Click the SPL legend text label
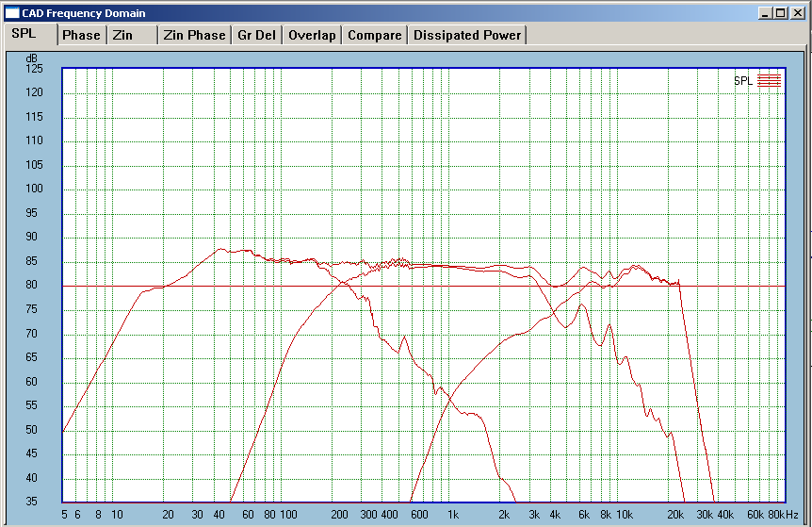Screen dimensions: 812x527 (742, 81)
